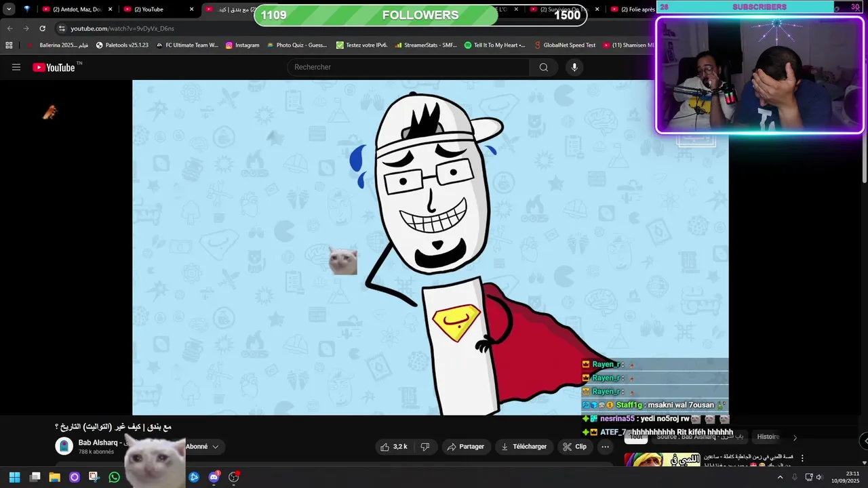
Task: Click the browser forward arrow
Action: (26, 28)
